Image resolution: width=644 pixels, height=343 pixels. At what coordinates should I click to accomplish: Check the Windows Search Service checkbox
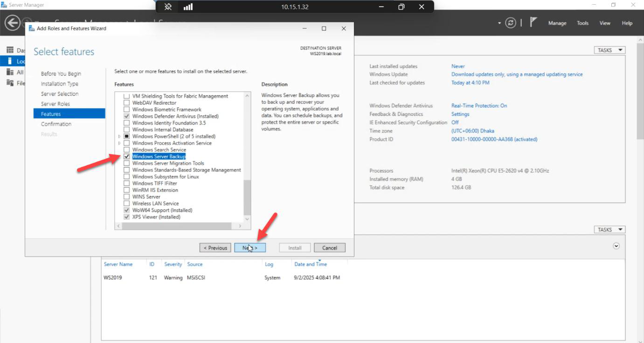click(127, 150)
